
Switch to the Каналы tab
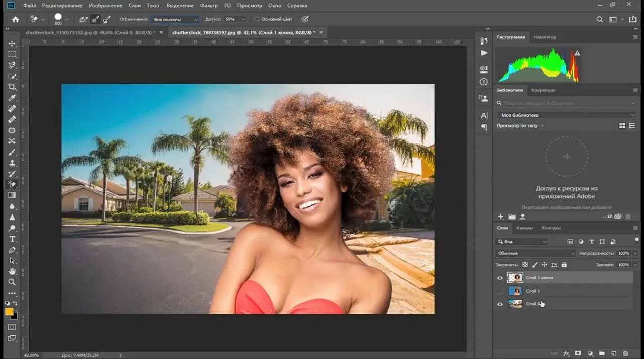click(x=524, y=228)
